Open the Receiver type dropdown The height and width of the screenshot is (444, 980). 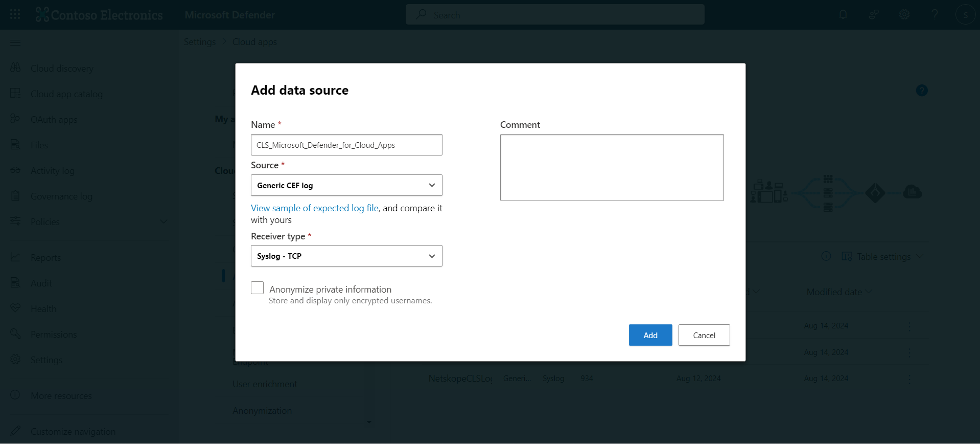(346, 256)
